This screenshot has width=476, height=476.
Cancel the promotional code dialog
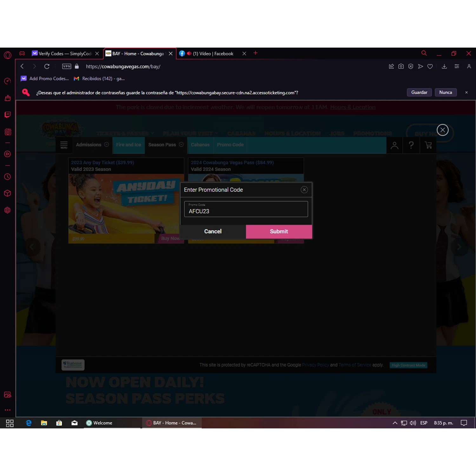[x=213, y=232]
